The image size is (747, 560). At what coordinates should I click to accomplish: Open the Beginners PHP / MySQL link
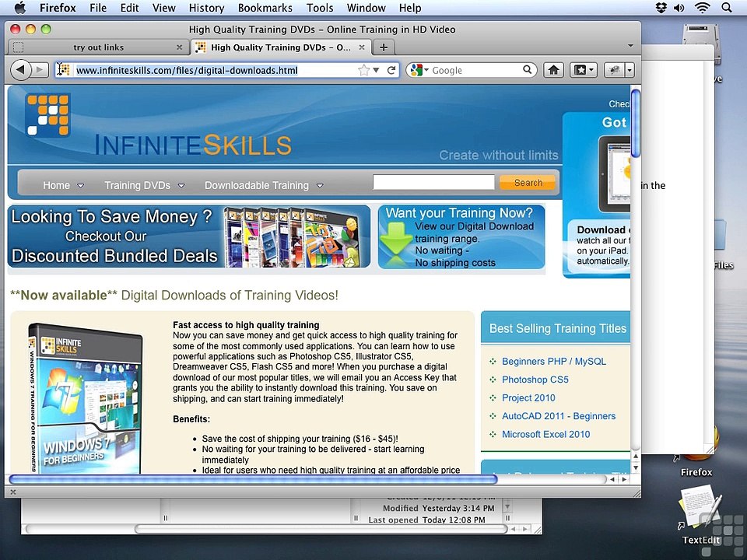pyautogui.click(x=553, y=362)
